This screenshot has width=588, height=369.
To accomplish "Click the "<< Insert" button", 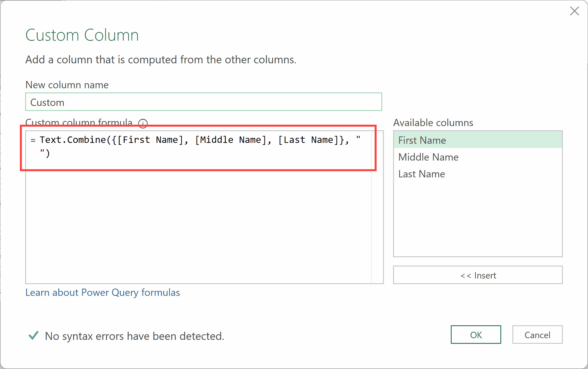I will pos(478,275).
